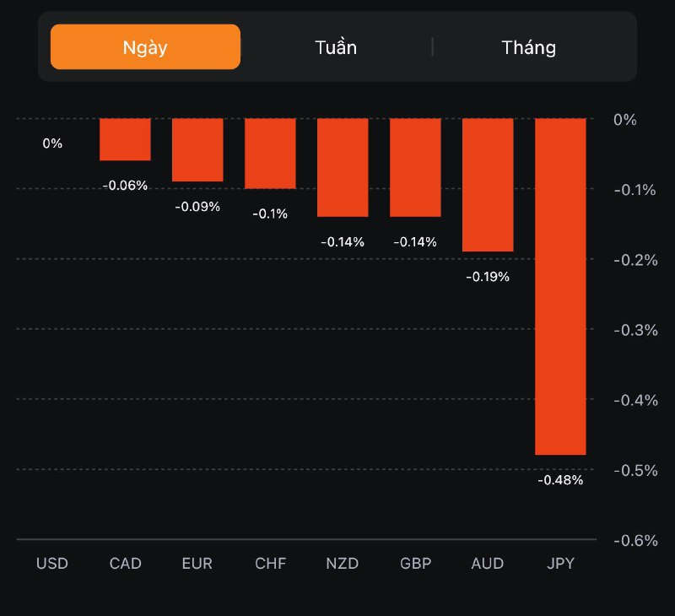Click the CHF bar
675x616 pixels.
click(x=270, y=154)
